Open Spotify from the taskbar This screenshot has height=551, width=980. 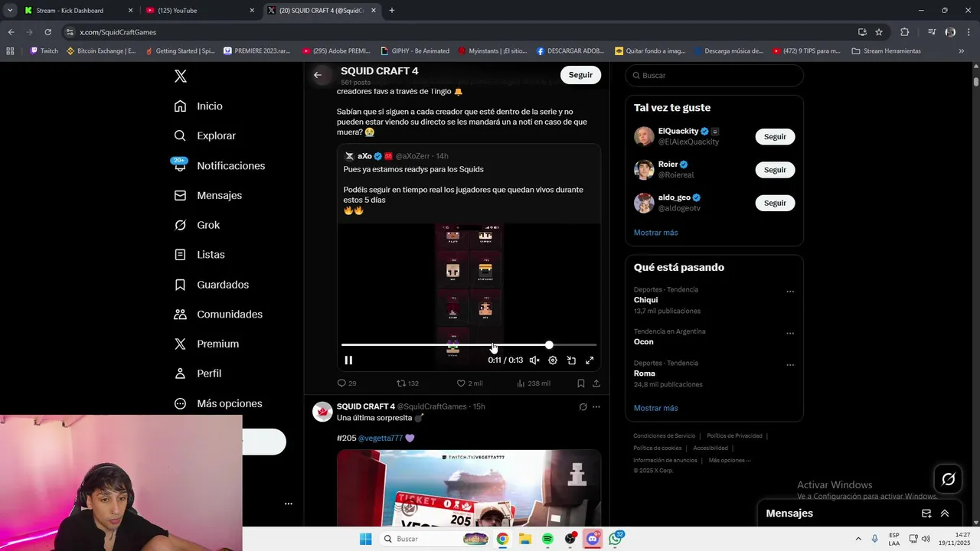[x=547, y=539]
